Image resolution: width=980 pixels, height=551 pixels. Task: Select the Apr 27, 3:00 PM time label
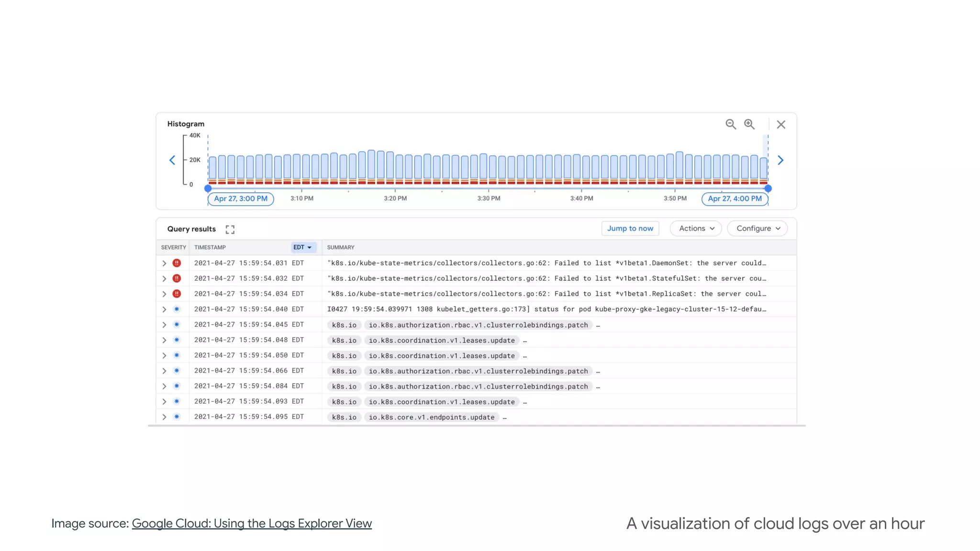[241, 199]
